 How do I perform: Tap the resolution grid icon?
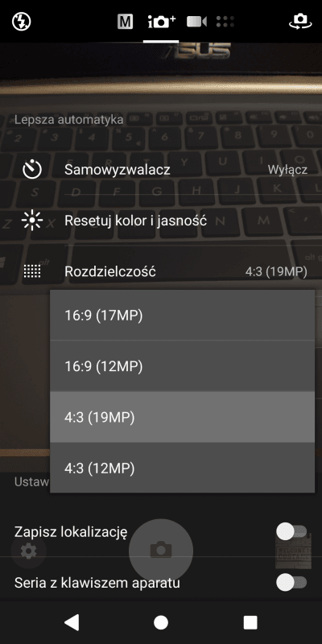32,271
